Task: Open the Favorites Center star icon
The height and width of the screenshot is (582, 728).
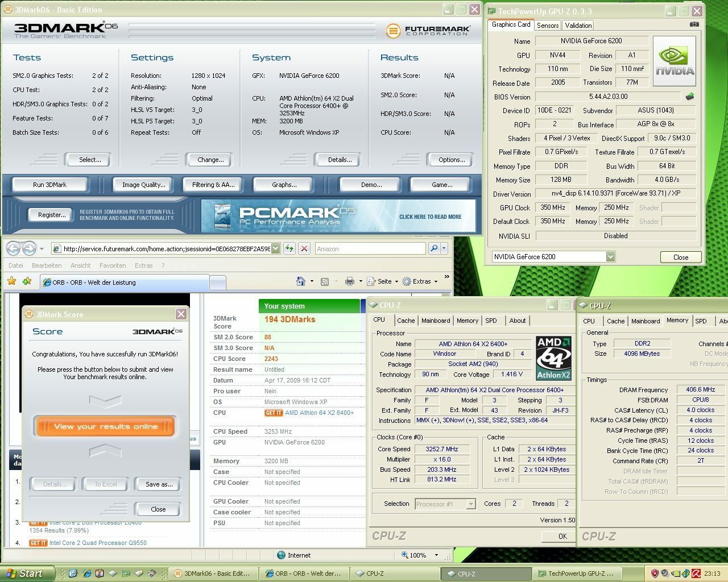Action: (12, 281)
